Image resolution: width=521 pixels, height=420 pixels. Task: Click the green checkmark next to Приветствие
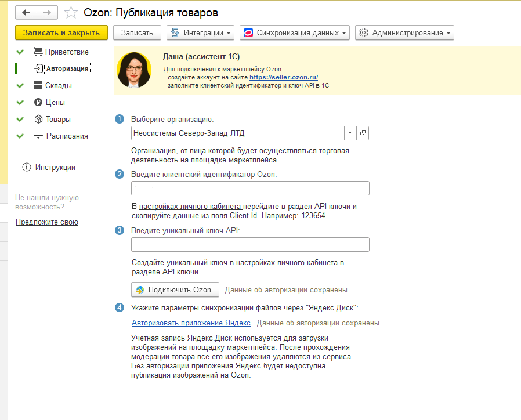[x=20, y=52]
